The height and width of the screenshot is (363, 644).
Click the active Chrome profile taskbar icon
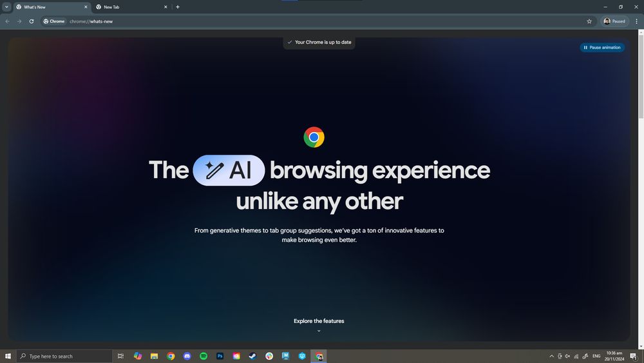319,356
